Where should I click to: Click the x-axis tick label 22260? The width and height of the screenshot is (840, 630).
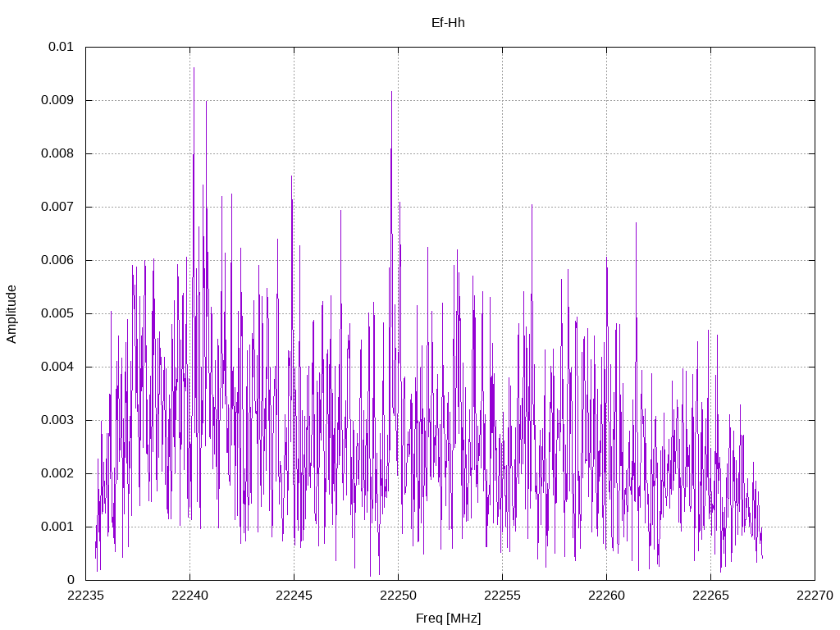tap(606, 596)
